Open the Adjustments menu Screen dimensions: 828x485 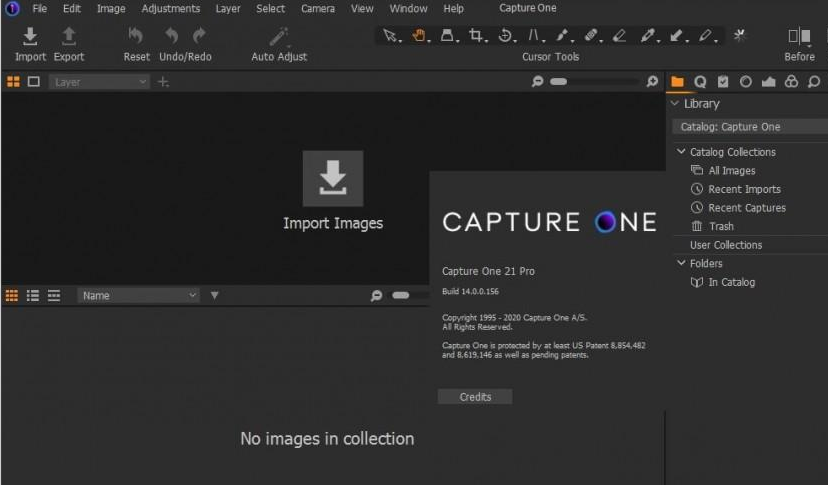pos(171,8)
